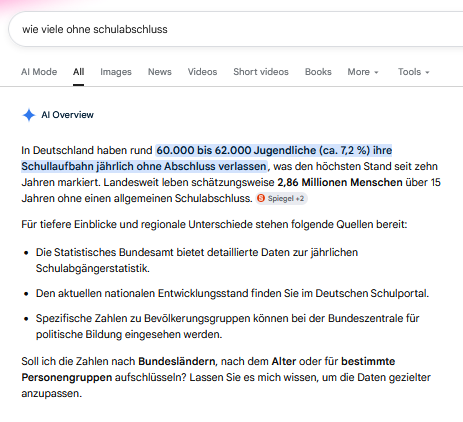Switch to the AI Mode tab
463x422 pixels.
pyautogui.click(x=39, y=72)
